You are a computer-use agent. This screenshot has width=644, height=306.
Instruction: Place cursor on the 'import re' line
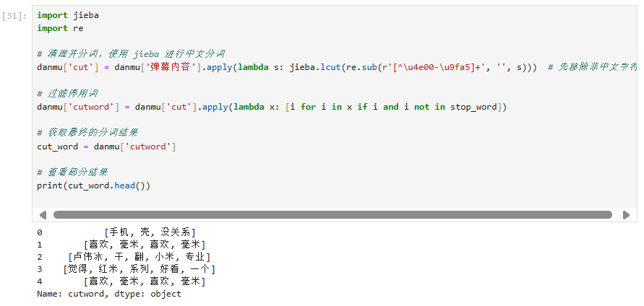pyautogui.click(x=60, y=28)
